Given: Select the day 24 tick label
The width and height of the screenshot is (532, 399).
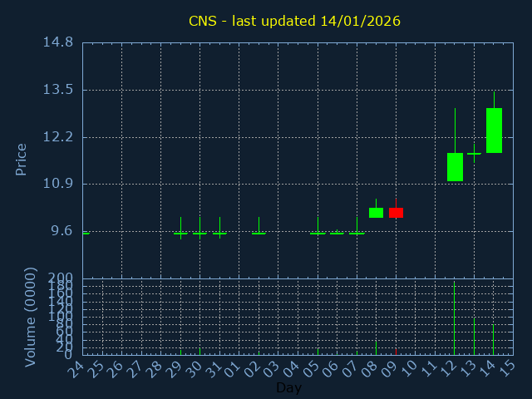Looking at the screenshot, I should click(x=77, y=370).
